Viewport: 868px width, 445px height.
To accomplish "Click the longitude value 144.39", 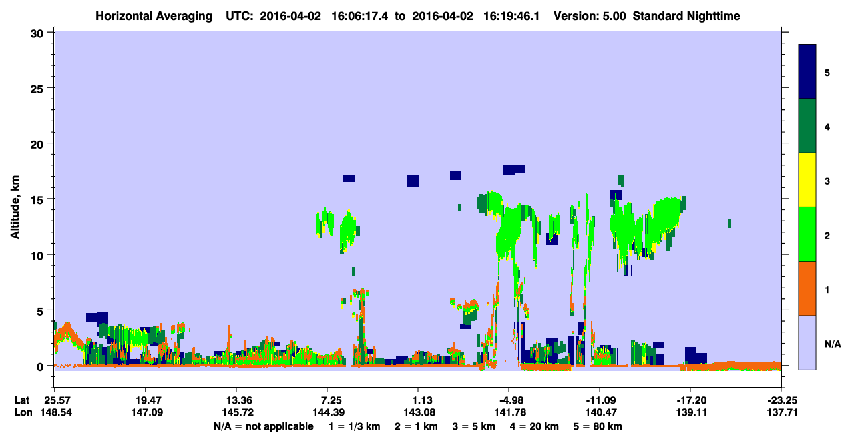I will tap(327, 413).
